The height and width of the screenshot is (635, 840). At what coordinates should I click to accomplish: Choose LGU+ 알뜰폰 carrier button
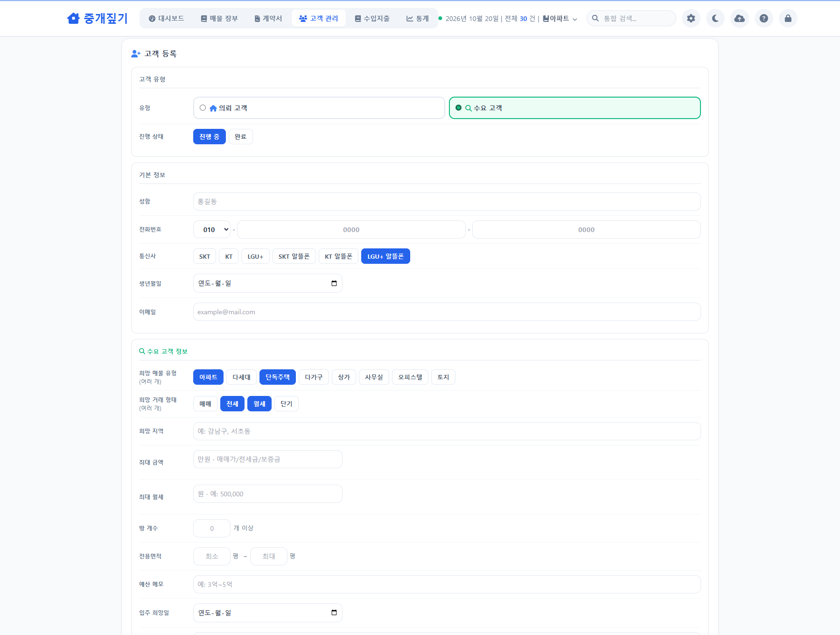[x=385, y=256]
